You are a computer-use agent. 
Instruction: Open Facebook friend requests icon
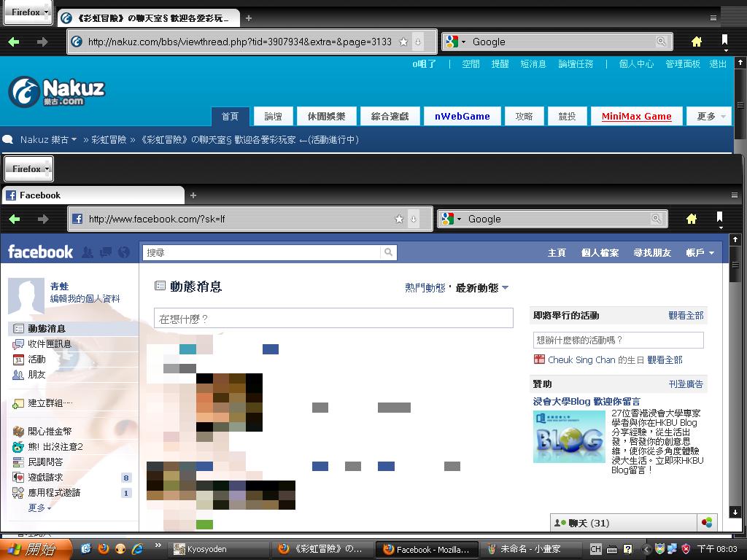point(88,252)
